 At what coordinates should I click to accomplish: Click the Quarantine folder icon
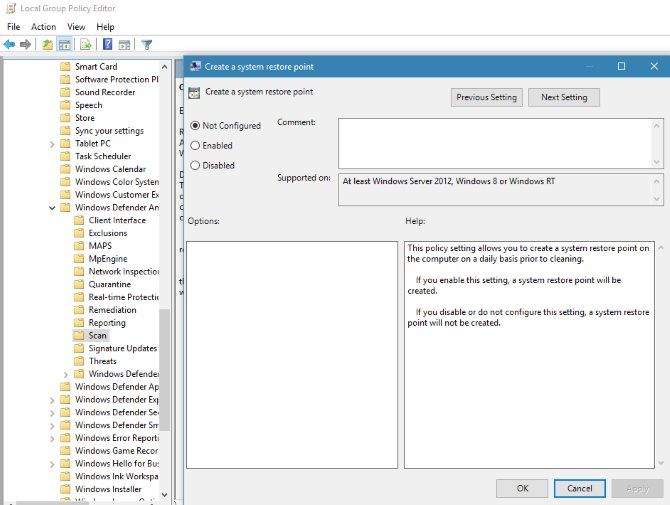pyautogui.click(x=79, y=285)
